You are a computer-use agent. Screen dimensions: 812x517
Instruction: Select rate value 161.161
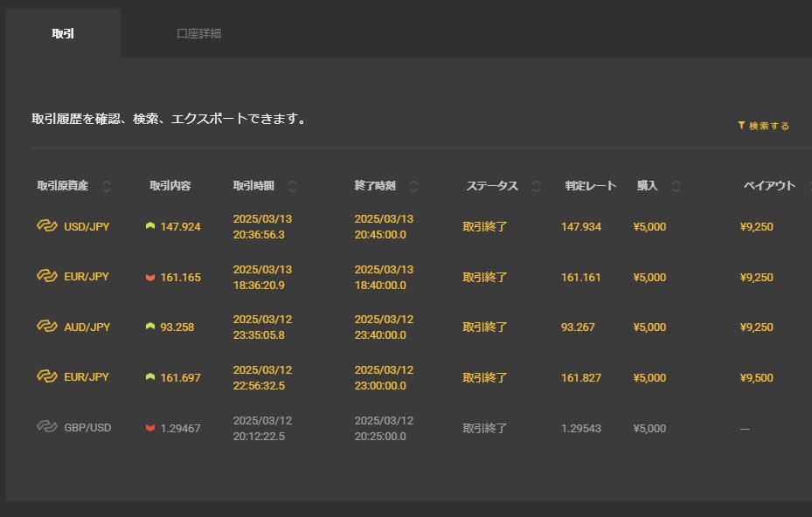coord(581,278)
